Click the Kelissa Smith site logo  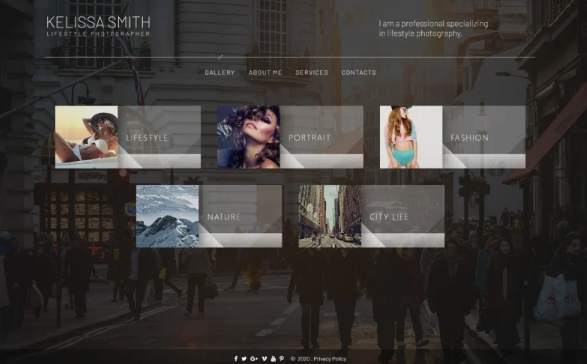pos(98,22)
